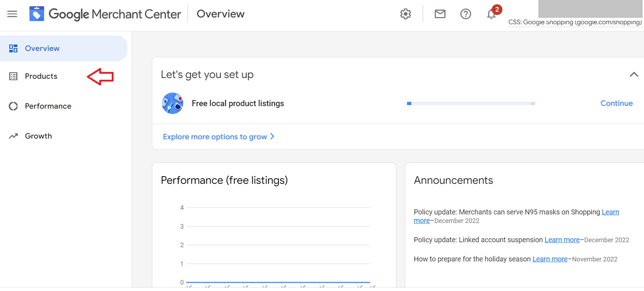
Task: Click the Products list icon in sidebar
Action: coord(13,76)
